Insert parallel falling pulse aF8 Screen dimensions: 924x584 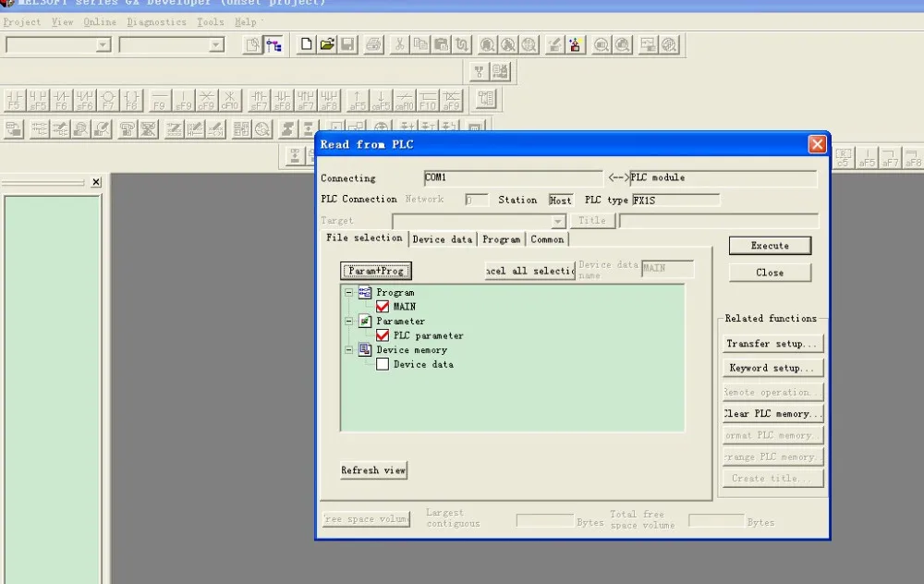point(329,100)
